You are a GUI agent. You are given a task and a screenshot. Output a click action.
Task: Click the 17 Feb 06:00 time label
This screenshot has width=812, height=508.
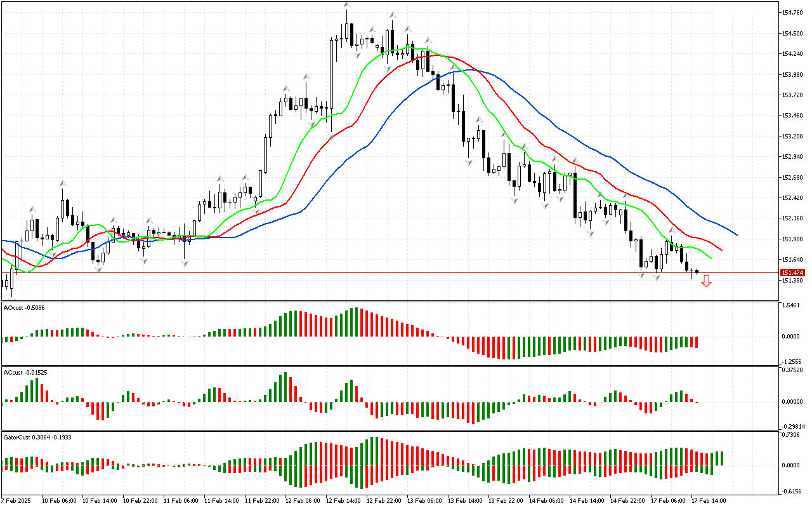(x=669, y=500)
